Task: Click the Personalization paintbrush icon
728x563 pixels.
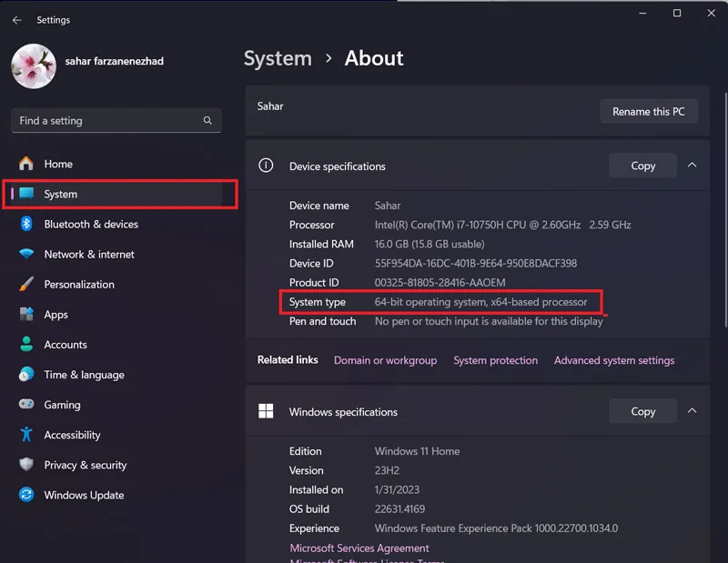Action: pos(26,284)
